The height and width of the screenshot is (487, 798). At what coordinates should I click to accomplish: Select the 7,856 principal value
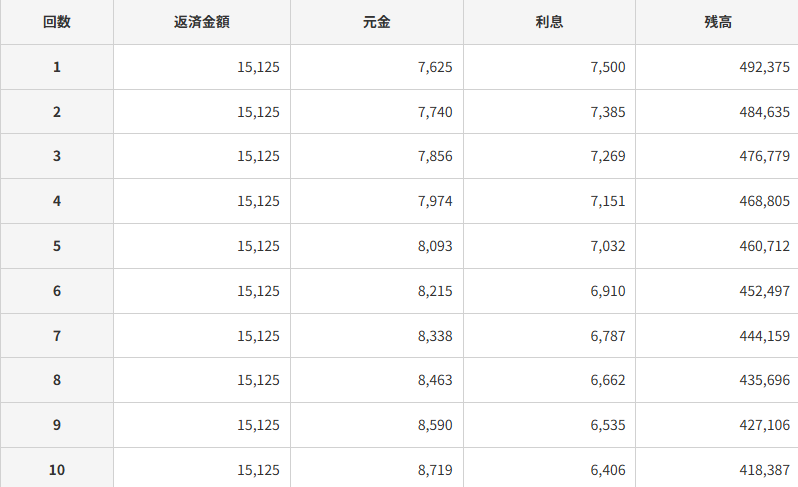(435, 156)
